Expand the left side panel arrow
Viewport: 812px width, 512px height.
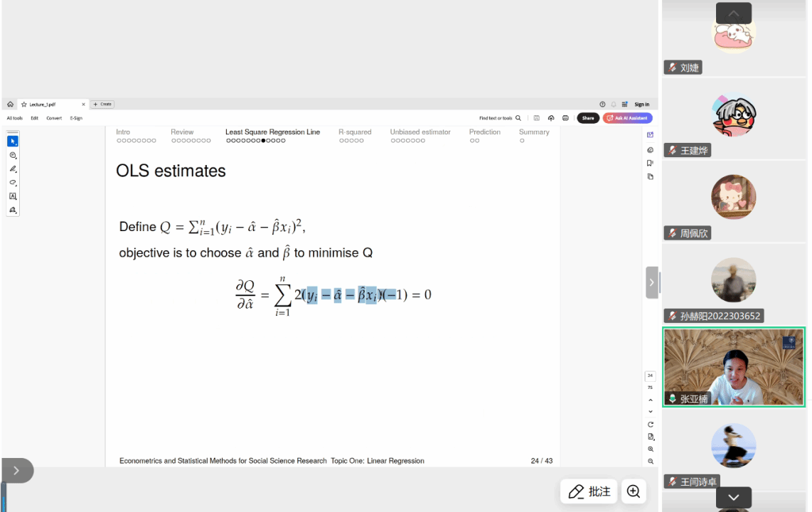tap(16, 470)
